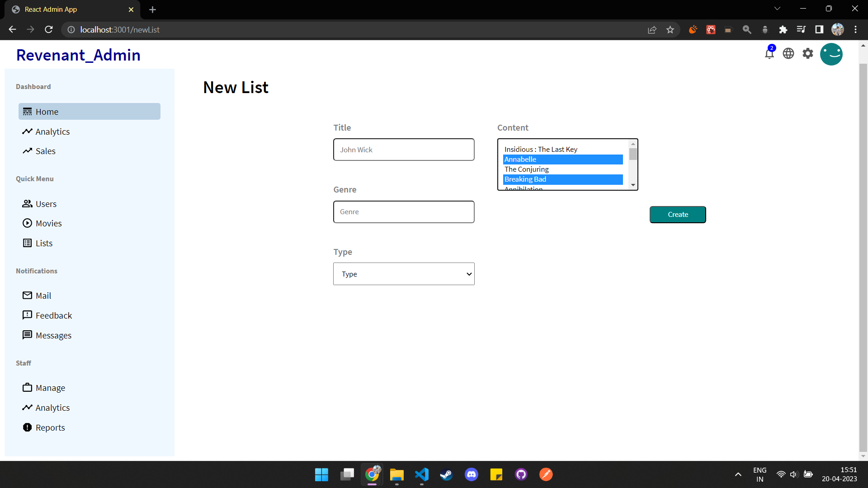Open Feedback menu item
This screenshot has width=868, height=488.
click(x=54, y=315)
